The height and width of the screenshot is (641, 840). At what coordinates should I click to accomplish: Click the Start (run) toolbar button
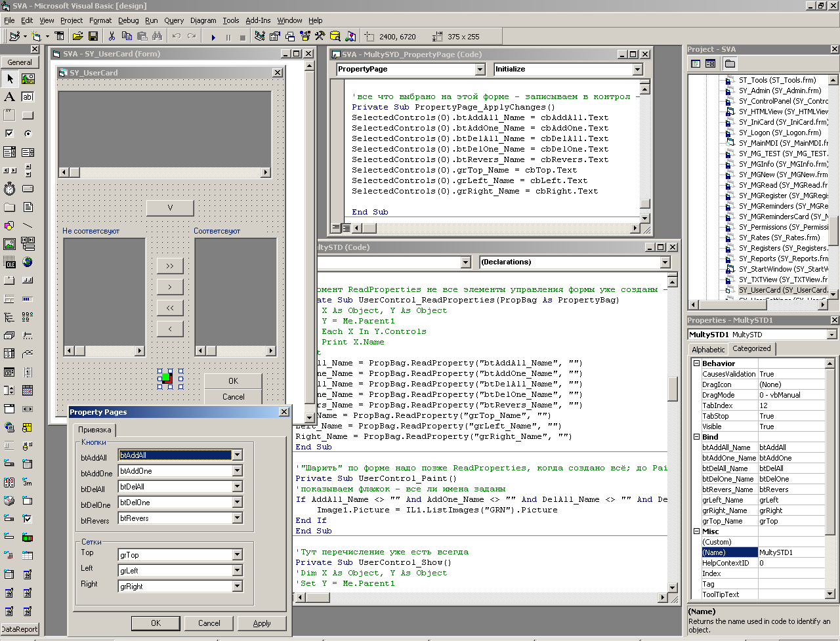point(213,37)
